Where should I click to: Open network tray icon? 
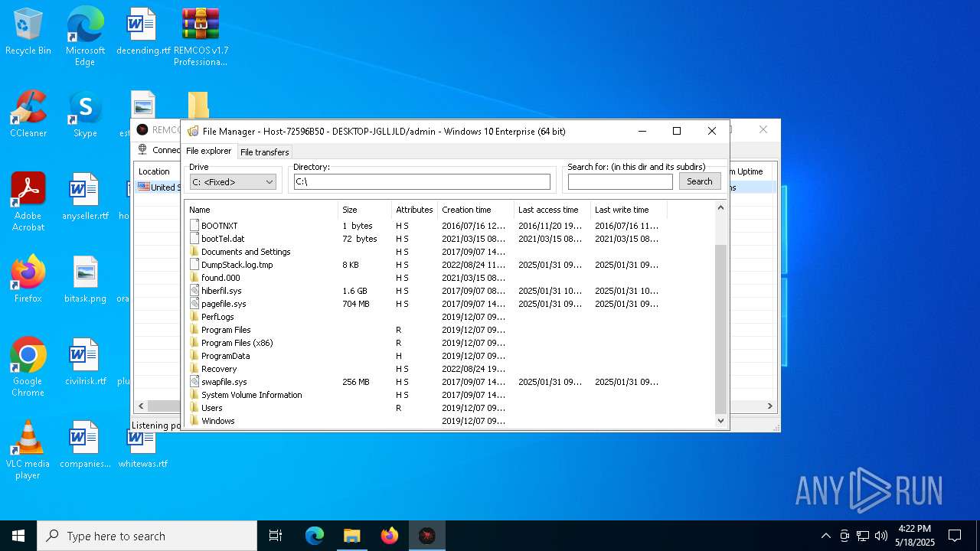[863, 536]
